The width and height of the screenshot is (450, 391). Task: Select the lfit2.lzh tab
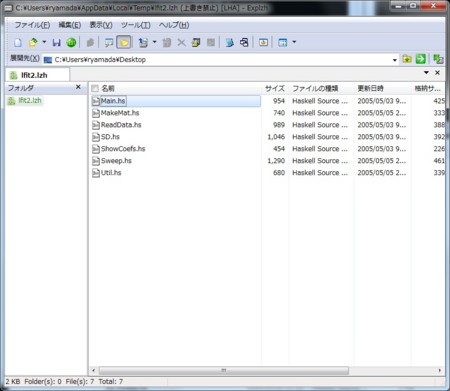pyautogui.click(x=37, y=75)
